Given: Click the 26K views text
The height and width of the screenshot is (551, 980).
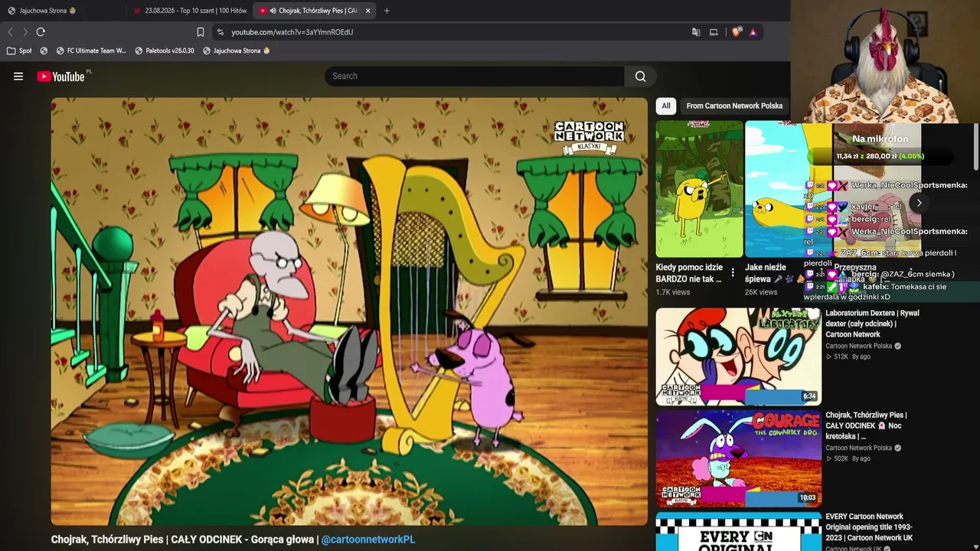Looking at the screenshot, I should [761, 292].
